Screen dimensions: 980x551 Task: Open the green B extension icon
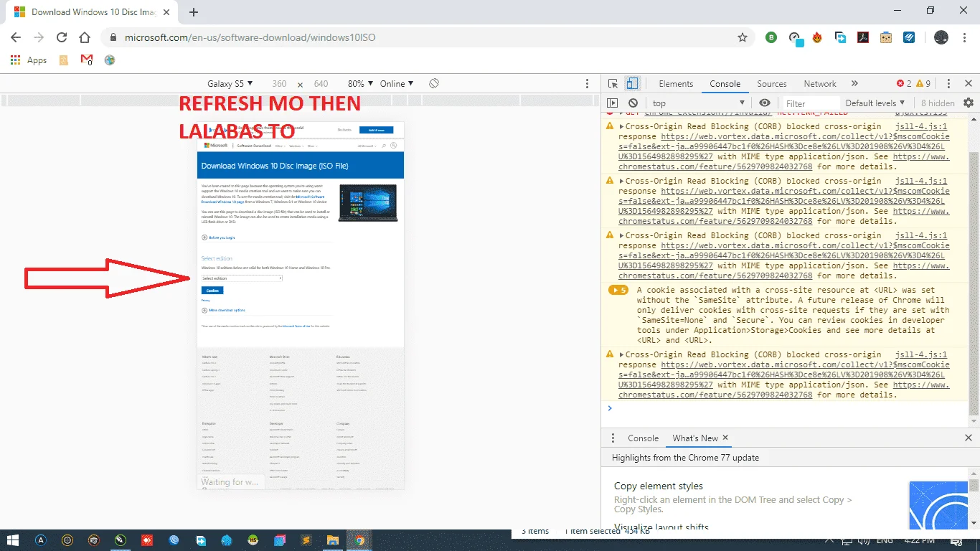click(771, 37)
